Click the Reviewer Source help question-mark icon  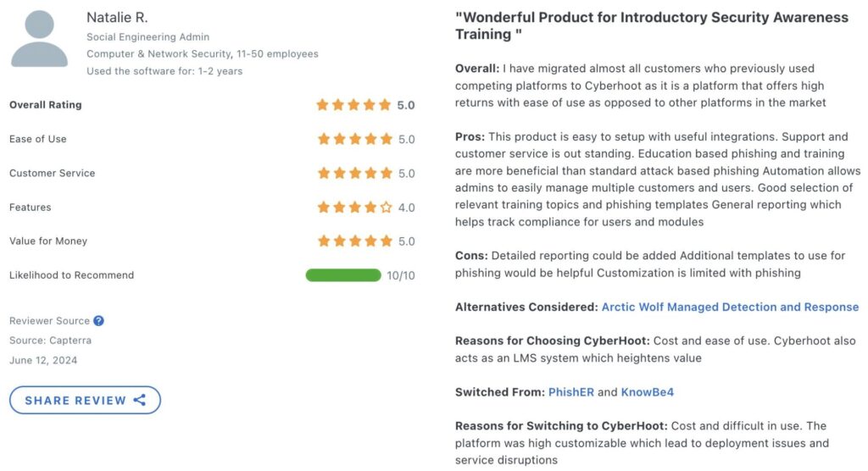click(98, 321)
